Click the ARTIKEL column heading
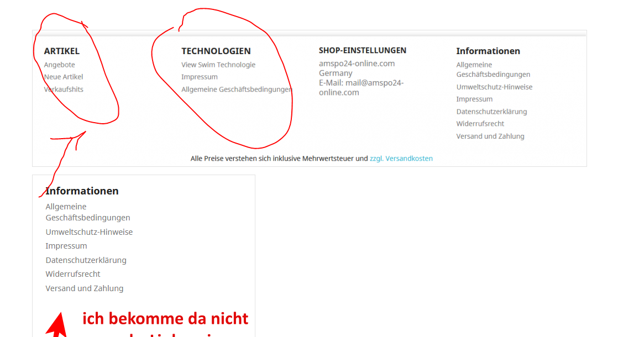Screen dimensions: 644x337 tap(61, 51)
